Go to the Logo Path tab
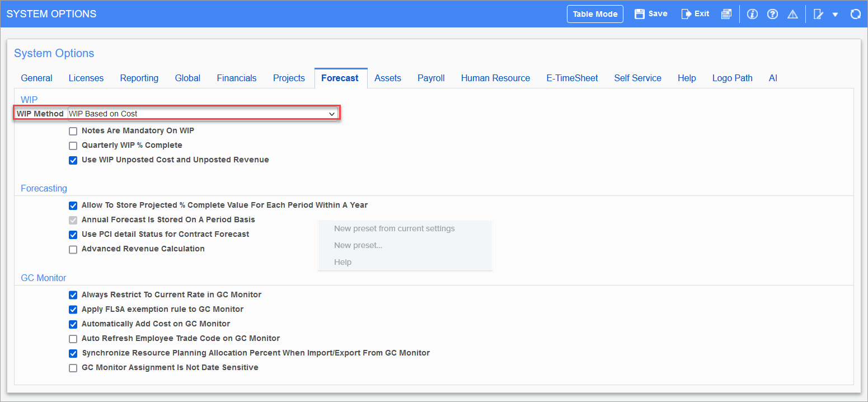Viewport: 868px width, 402px height. pyautogui.click(x=732, y=78)
